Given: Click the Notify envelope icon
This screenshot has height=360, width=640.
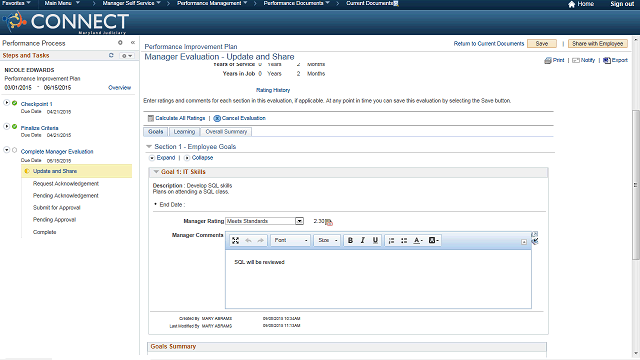Looking at the screenshot, I should pos(576,60).
